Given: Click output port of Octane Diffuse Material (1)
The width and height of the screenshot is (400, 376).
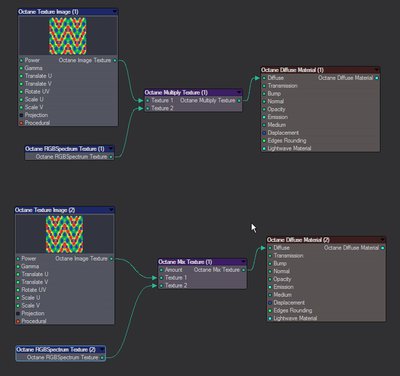Looking at the screenshot, I should (x=377, y=78).
